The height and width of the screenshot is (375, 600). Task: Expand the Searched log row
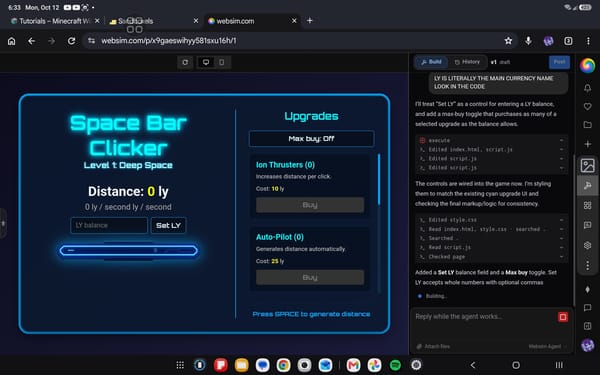point(491,238)
